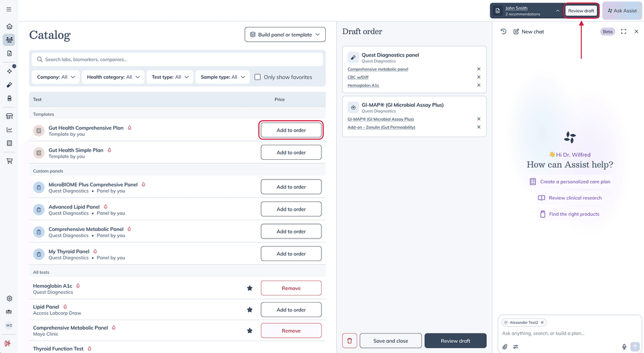Open the Sample type filter dropdown

pos(223,77)
